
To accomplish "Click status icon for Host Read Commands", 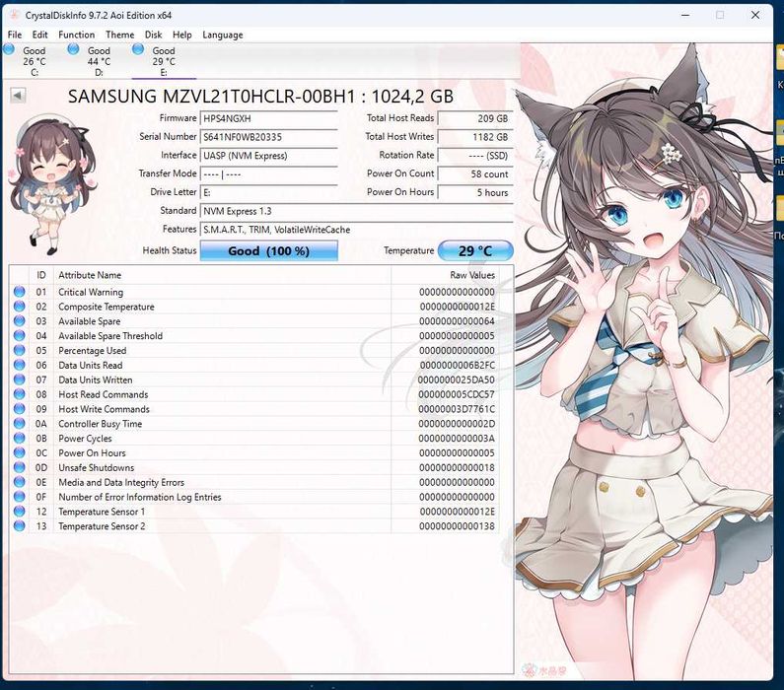I will 20,393.
